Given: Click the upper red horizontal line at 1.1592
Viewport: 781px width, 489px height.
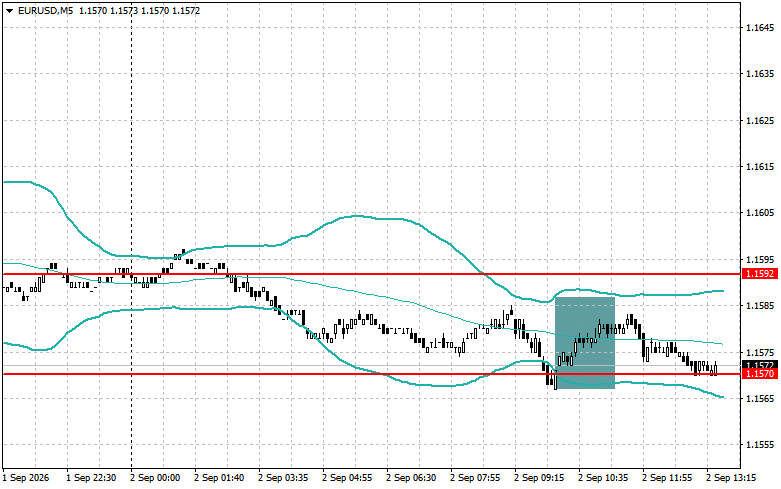Looking at the screenshot, I should click(x=371, y=274).
